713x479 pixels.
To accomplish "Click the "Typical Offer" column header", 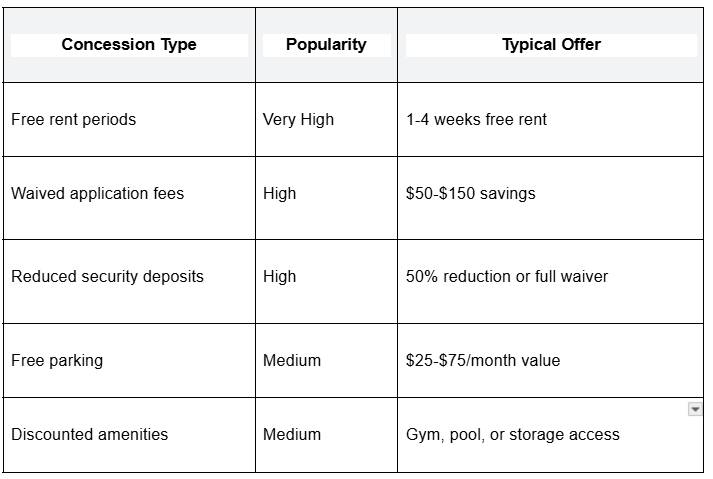I will coord(551,45).
